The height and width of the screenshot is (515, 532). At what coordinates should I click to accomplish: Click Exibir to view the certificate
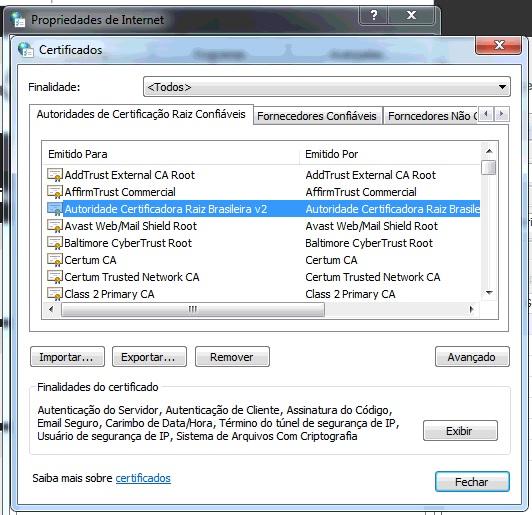(x=460, y=431)
